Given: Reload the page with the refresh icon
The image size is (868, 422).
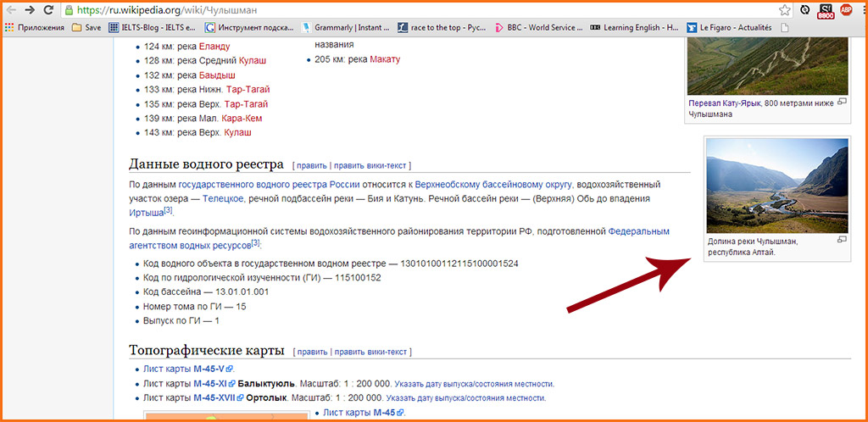Looking at the screenshot, I should tap(49, 10).
